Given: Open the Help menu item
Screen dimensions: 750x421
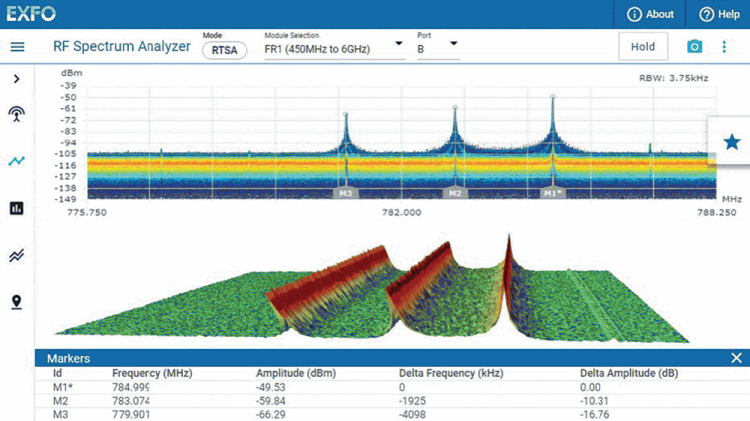Looking at the screenshot, I should (720, 14).
